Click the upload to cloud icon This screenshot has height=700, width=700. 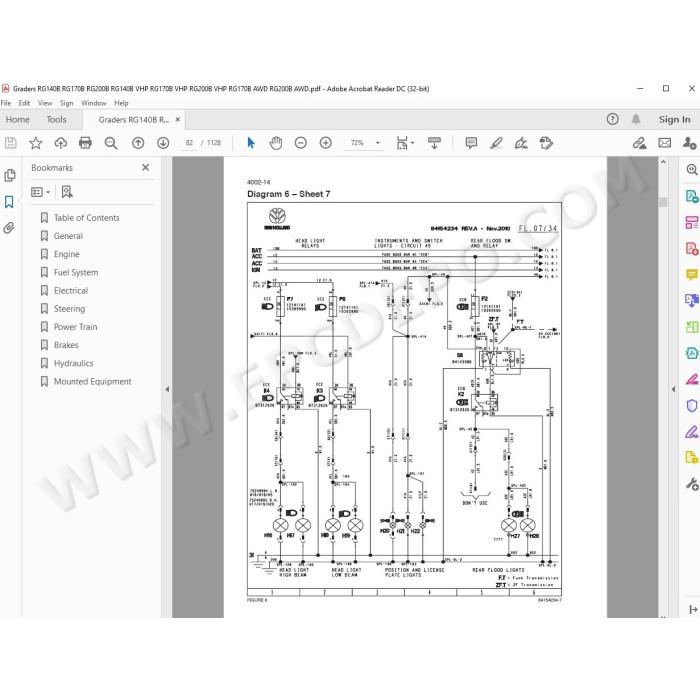pos(61,143)
